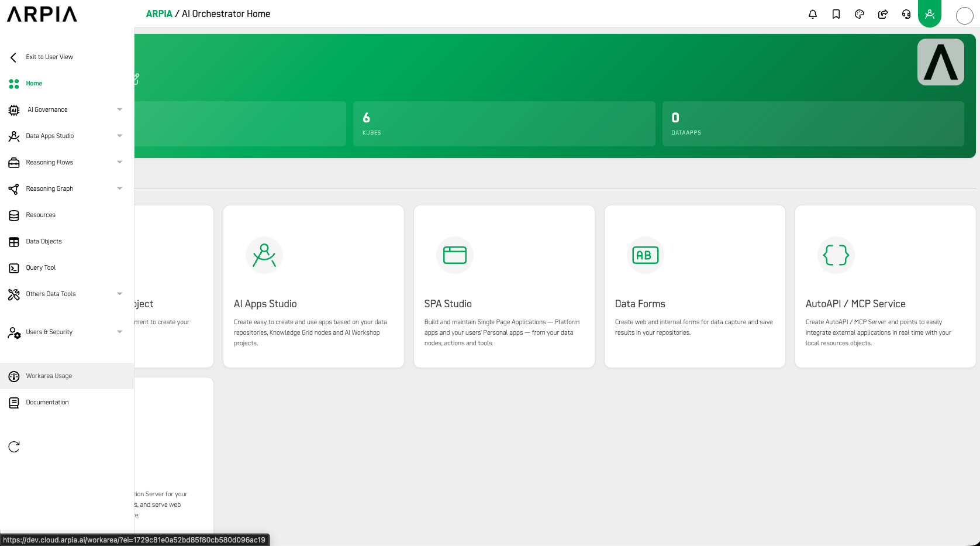This screenshot has width=980, height=546.
Task: Expand the Users & Security dropdown arrow
Action: (120, 332)
